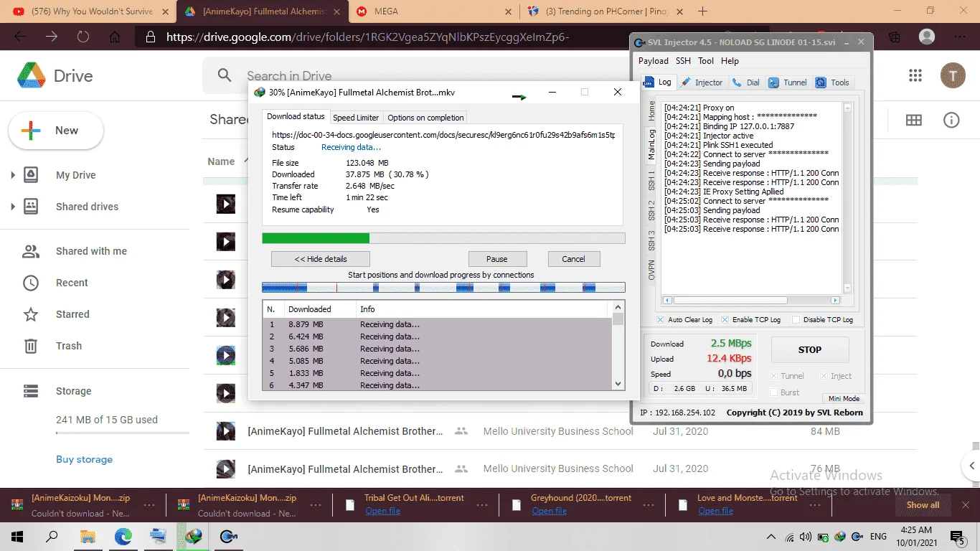Click the Google Drive logo
This screenshot has height=551, width=980.
click(55, 75)
